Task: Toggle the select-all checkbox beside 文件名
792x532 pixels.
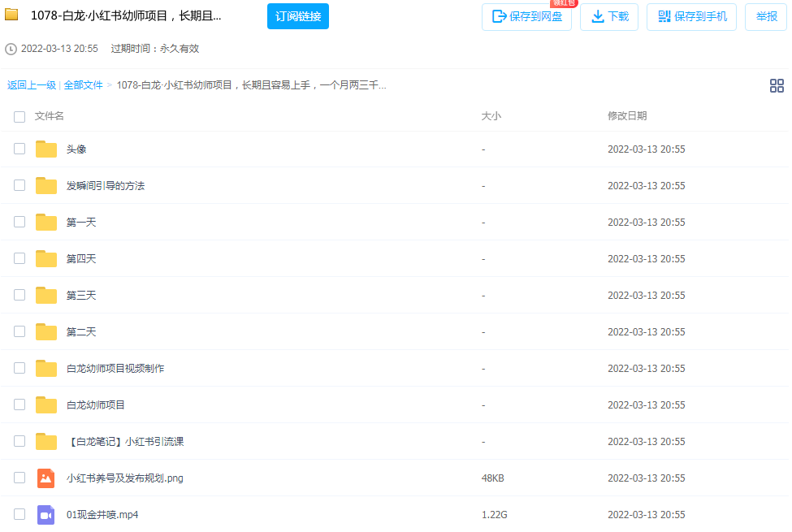Action: tap(19, 117)
